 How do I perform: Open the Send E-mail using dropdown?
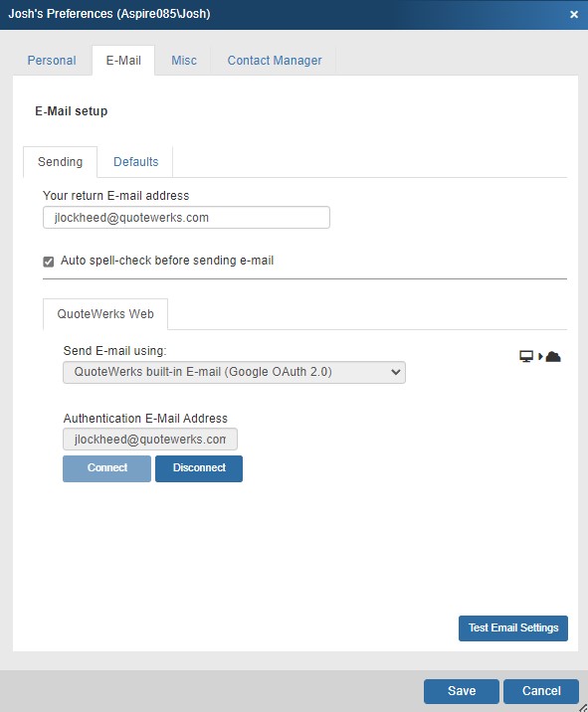tap(234, 372)
